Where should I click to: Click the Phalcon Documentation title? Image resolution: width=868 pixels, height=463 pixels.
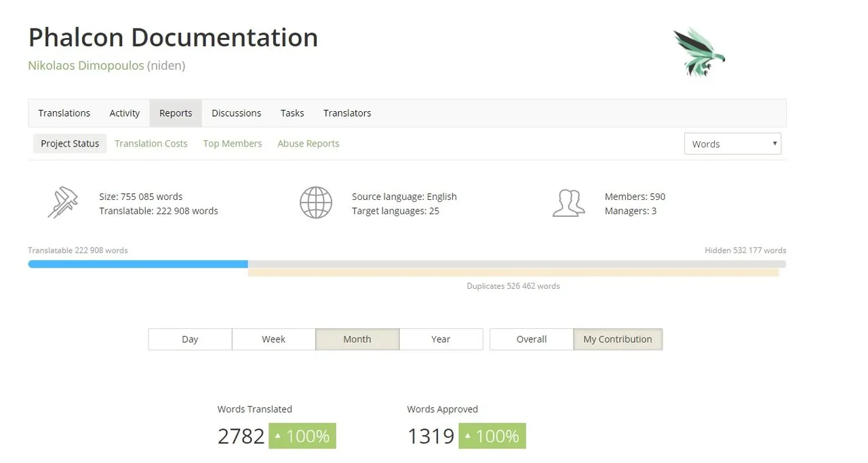point(173,37)
